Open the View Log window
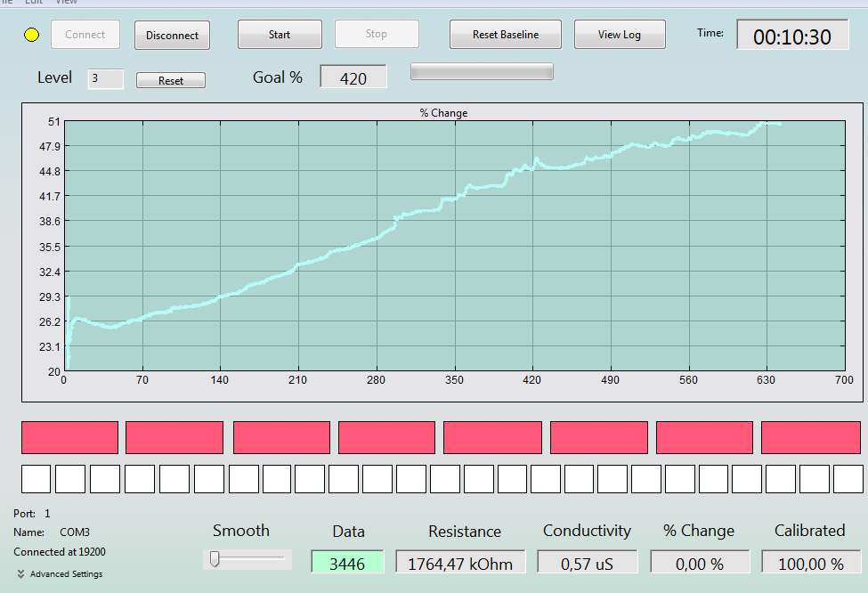868x593 pixels. click(x=620, y=35)
